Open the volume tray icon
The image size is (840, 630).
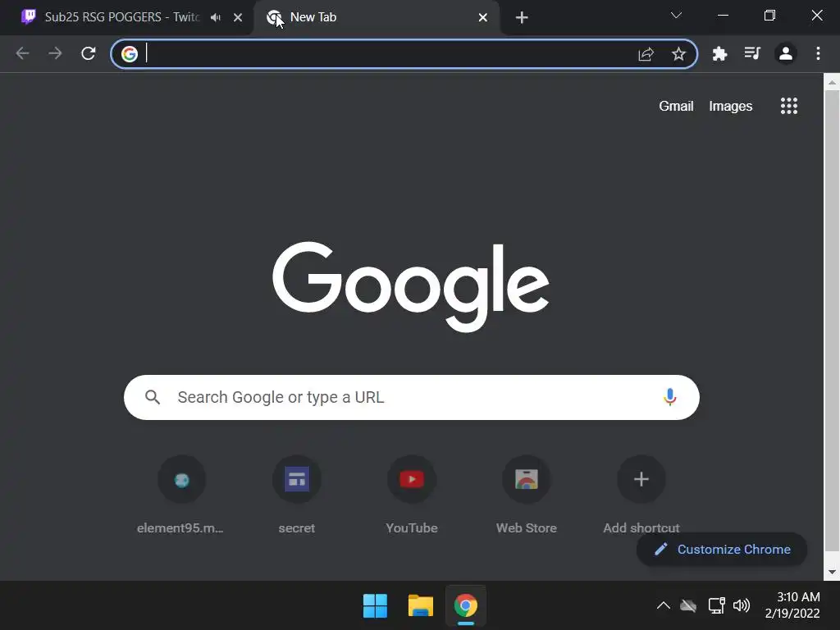point(742,606)
